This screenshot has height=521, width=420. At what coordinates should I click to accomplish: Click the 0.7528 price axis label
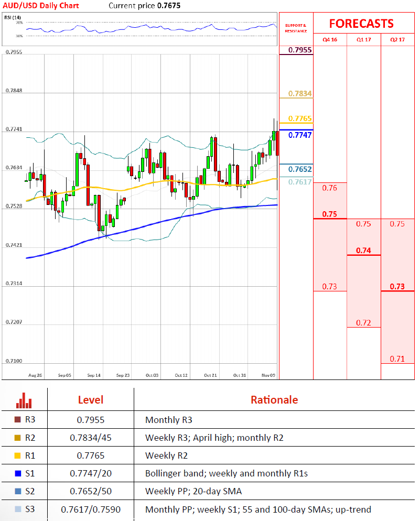tap(14, 206)
